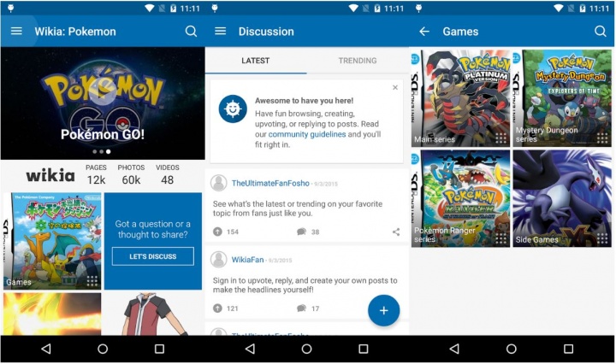Open WikiaFan avatar icon
This screenshot has width=616, height=364.
(218, 260)
